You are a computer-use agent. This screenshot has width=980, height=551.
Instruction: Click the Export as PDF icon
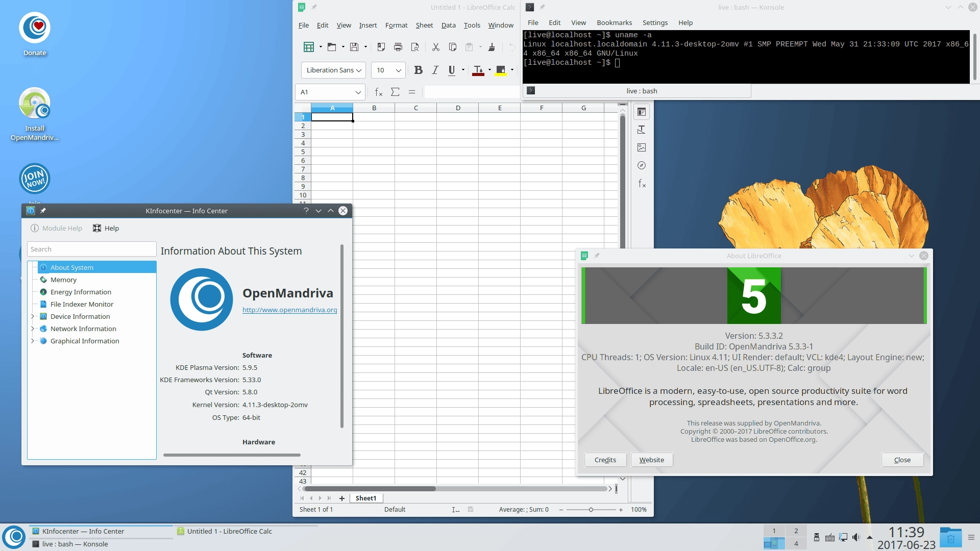click(x=381, y=47)
